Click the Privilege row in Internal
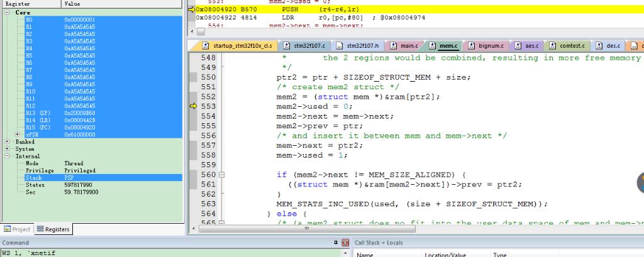 pyautogui.click(x=104, y=170)
